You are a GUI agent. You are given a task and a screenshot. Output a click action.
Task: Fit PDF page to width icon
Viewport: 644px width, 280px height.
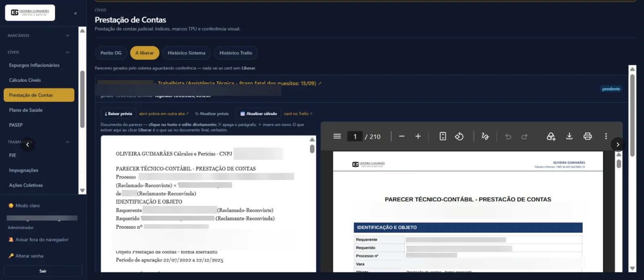tap(443, 136)
